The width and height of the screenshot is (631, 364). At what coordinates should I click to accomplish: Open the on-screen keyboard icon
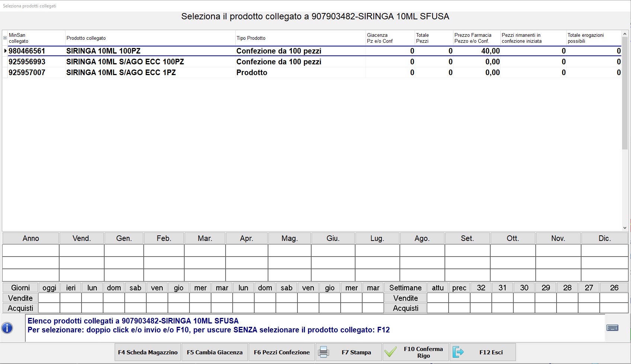[x=612, y=328]
